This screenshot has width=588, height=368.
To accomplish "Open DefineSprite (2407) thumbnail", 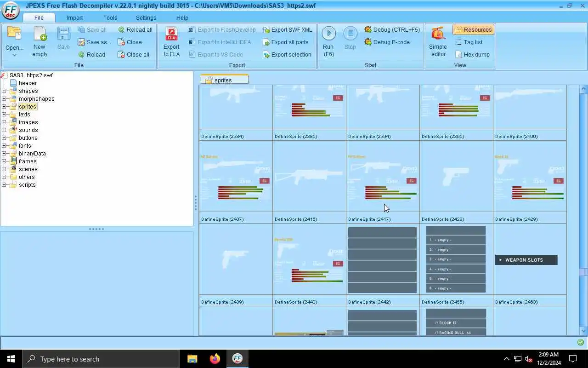I will 236,177.
